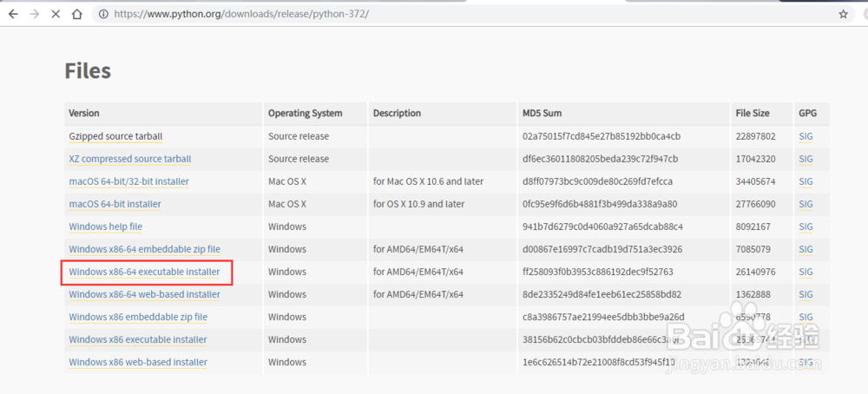Download the Windows help file
The height and width of the screenshot is (394, 868).
pos(106,227)
